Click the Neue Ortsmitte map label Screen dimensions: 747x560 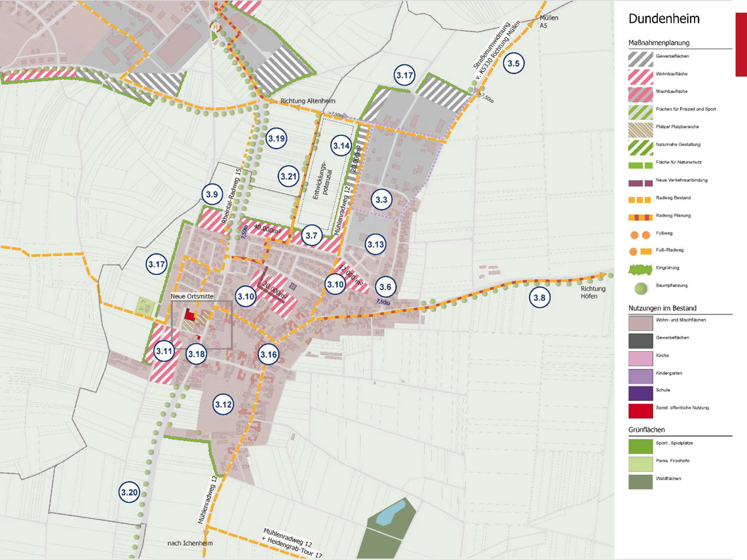192,297
